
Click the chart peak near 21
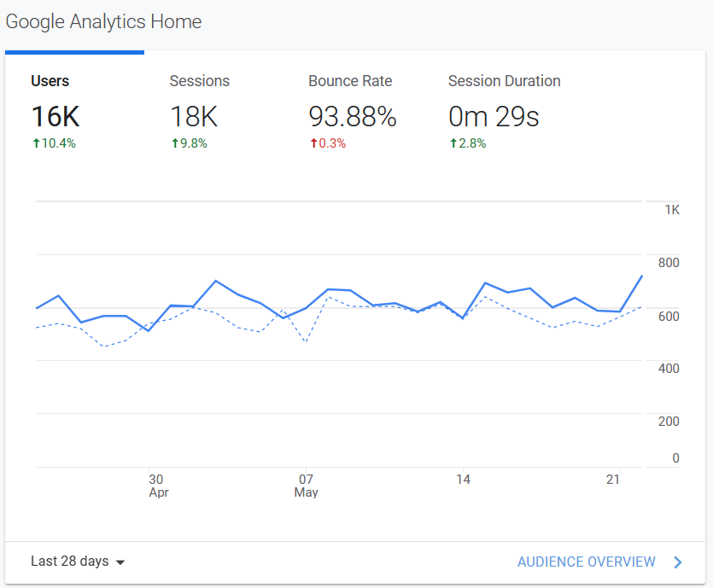(x=642, y=277)
